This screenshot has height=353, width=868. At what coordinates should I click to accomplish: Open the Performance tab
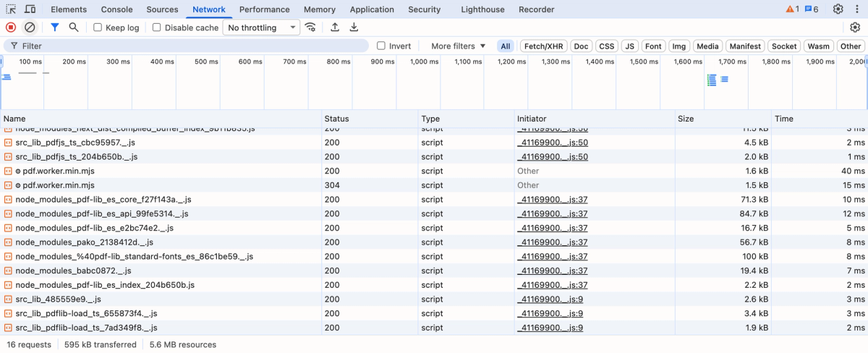coord(265,9)
